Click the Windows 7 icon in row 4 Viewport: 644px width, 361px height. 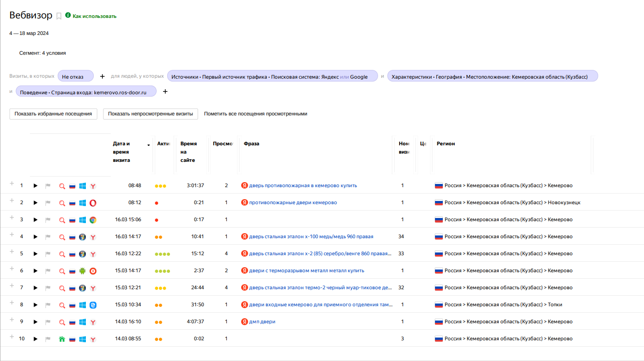click(x=83, y=237)
